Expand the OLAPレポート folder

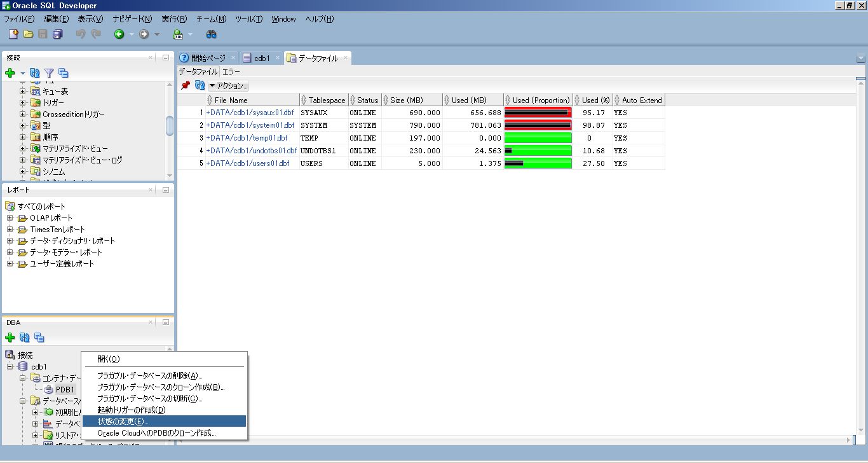(x=10, y=218)
